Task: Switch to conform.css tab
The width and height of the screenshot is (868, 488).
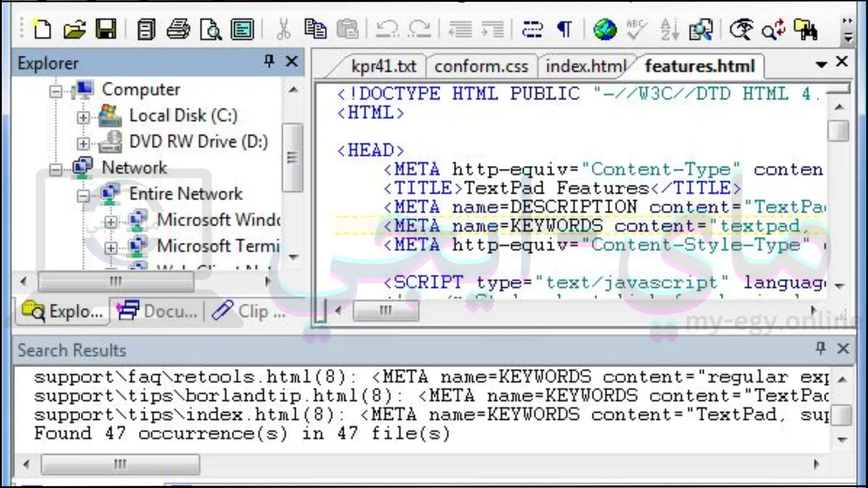Action: 481,66
